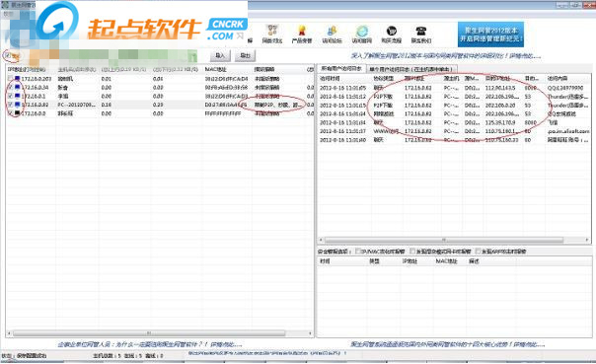
Task: Click the host list horizontal scrollbar
Action: pyautogui.click(x=148, y=333)
